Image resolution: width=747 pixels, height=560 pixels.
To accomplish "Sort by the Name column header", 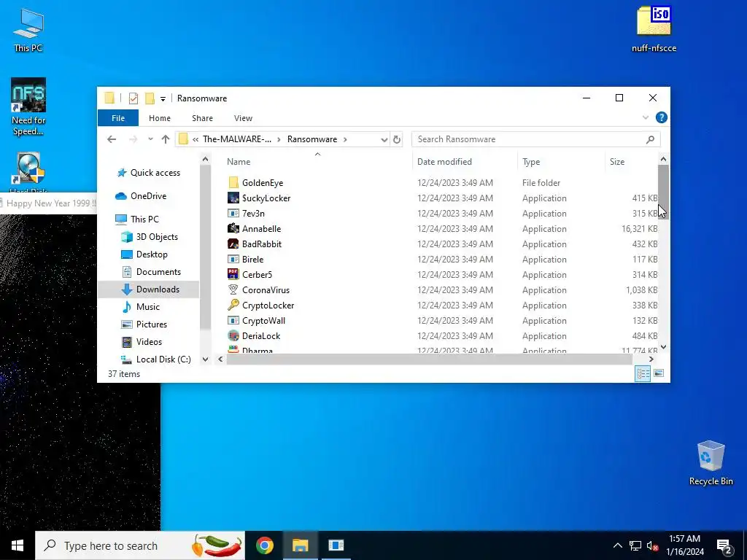I will [x=317, y=161].
